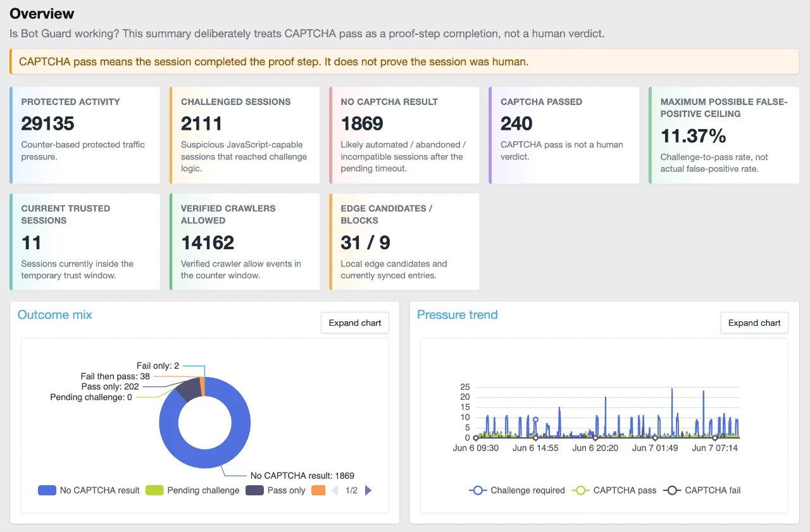Toggle CAPTCHA fail line series
810x532 pixels.
point(702,490)
